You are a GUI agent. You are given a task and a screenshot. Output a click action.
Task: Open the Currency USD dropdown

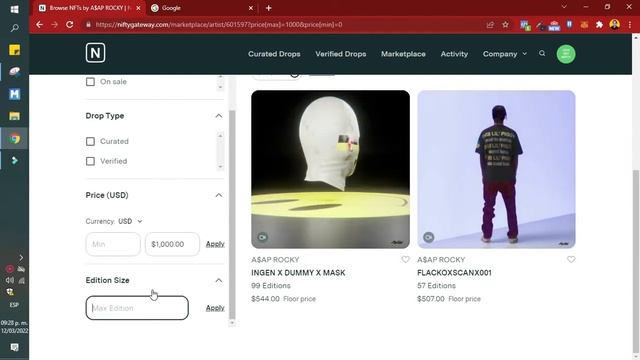130,221
